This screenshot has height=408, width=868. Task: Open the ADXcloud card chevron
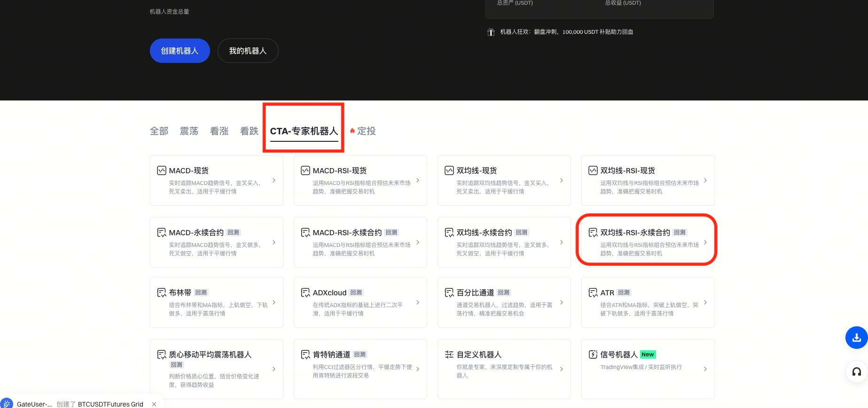pos(417,302)
